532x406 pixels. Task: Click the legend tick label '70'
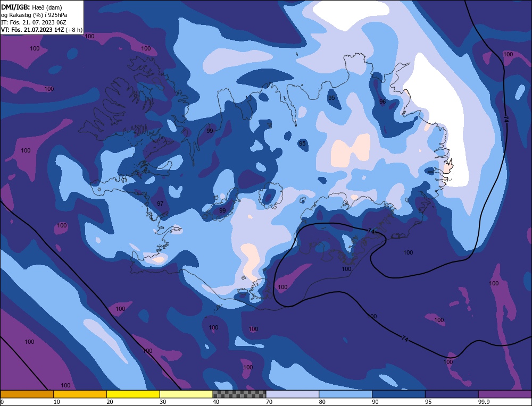pos(269,402)
